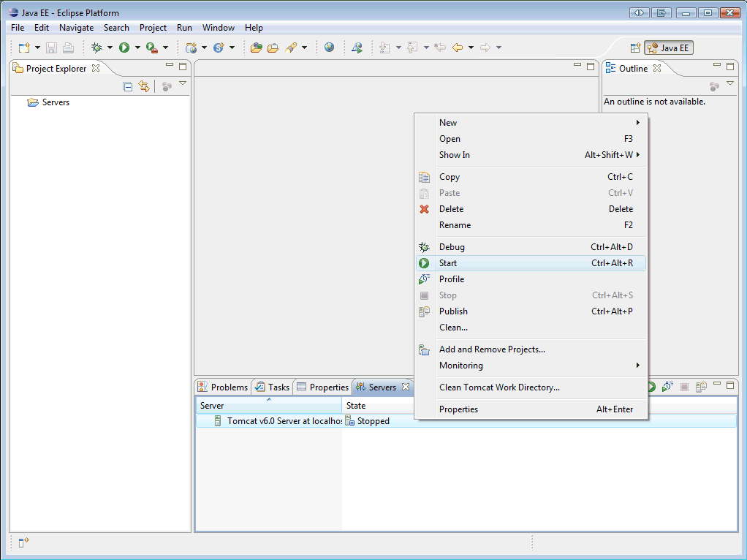Open the File menu
Image resolution: width=747 pixels, height=560 pixels.
[x=18, y=28]
